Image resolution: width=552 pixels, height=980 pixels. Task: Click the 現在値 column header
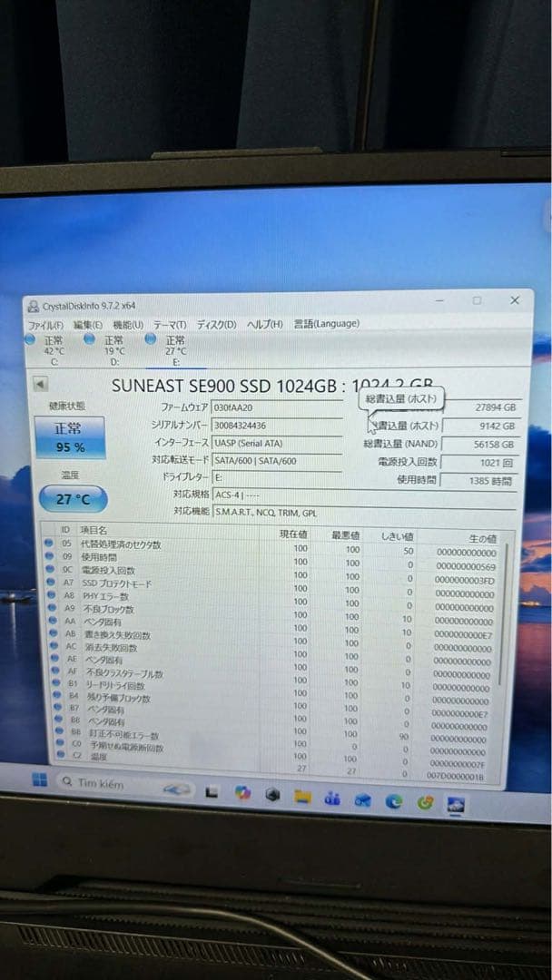point(292,535)
